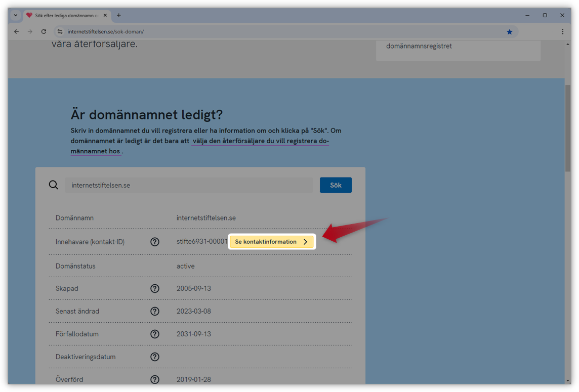
Task: Open the Deaktiveringsdatum help icon
Action: pos(155,357)
